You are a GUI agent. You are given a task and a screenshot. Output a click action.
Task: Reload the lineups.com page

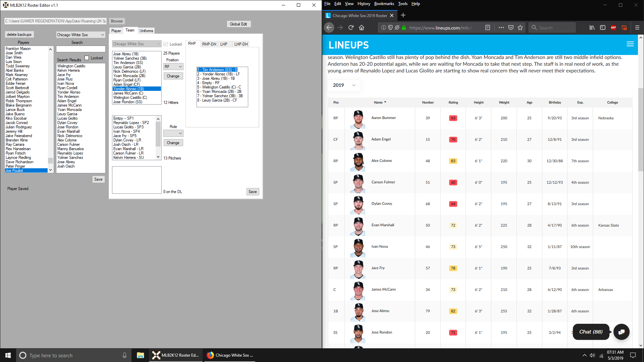tap(351, 28)
